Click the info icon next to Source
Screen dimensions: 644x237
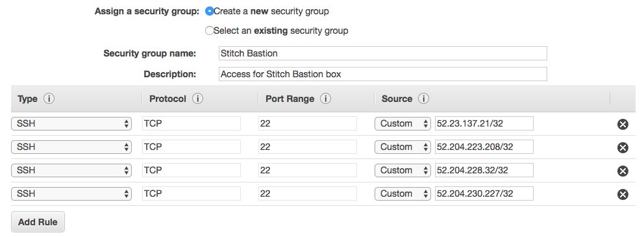point(423,99)
